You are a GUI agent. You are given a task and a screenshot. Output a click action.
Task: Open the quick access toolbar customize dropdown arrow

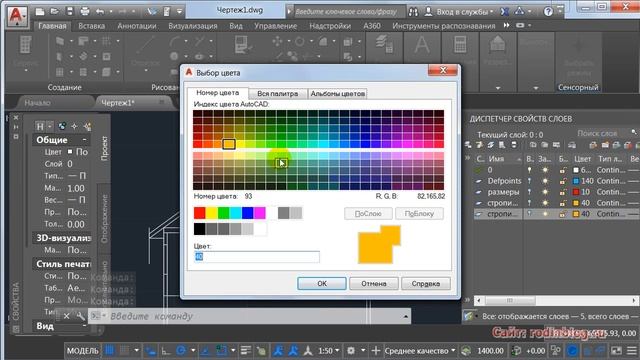(180, 11)
